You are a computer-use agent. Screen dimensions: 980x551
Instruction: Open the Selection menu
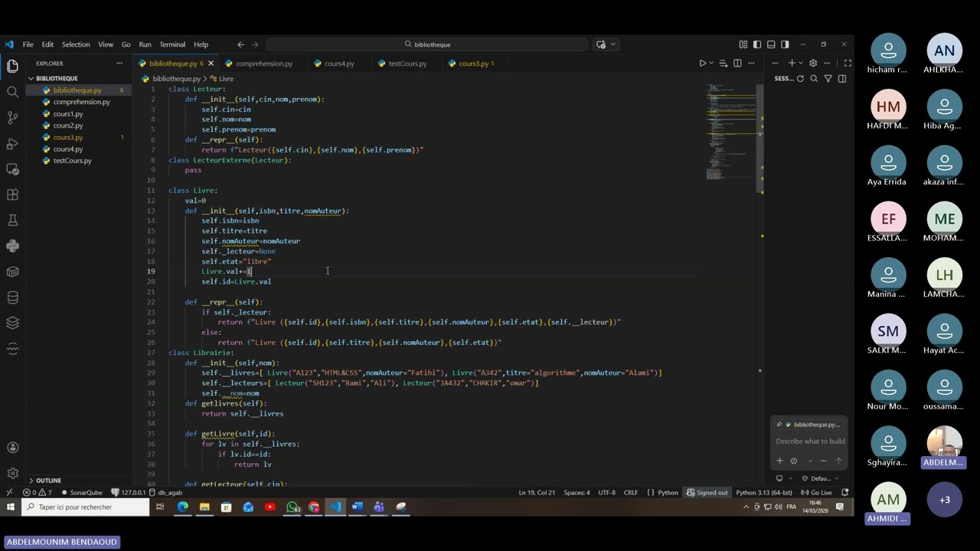(x=76, y=44)
